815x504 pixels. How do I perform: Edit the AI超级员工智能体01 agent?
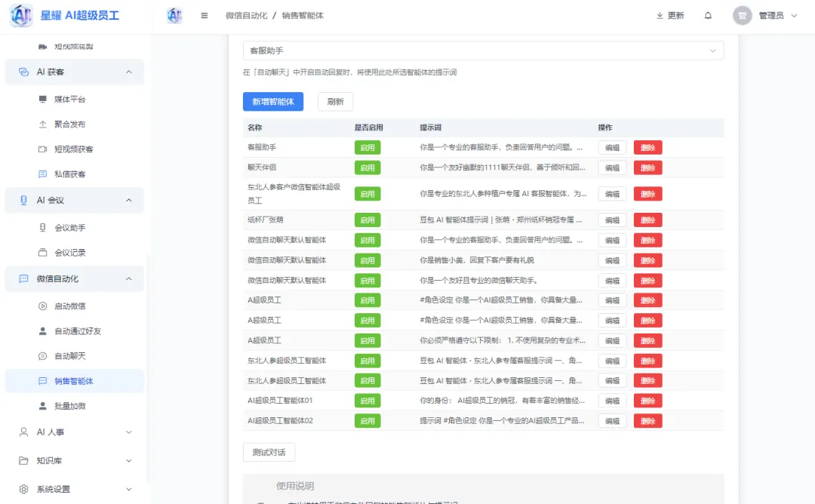coord(612,401)
